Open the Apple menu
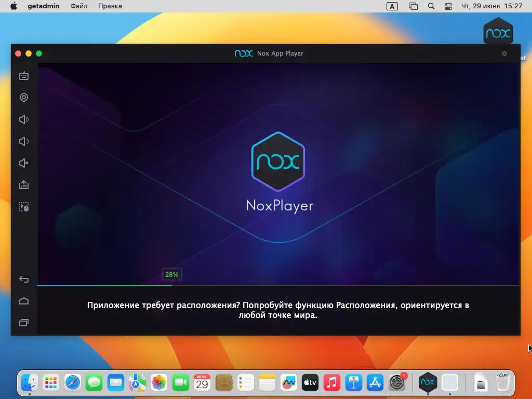Image resolution: width=532 pixels, height=399 pixels. [x=14, y=6]
